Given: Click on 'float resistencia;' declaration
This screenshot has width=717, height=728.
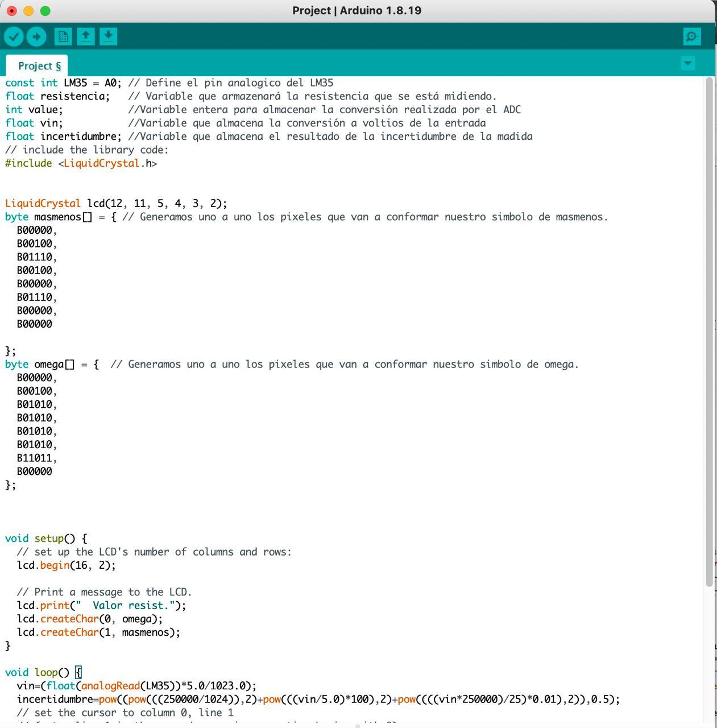Looking at the screenshot, I should coord(57,96).
